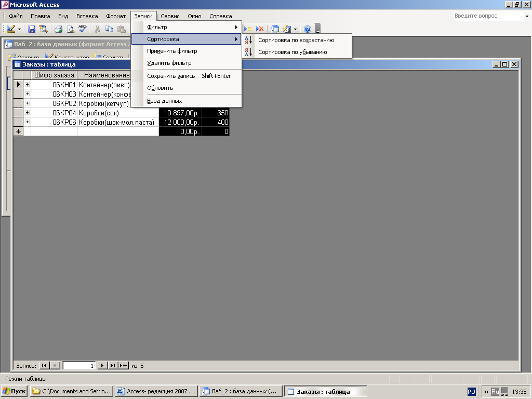
Task: Click the cell Контейнер(пиво)
Action: pyautogui.click(x=104, y=85)
